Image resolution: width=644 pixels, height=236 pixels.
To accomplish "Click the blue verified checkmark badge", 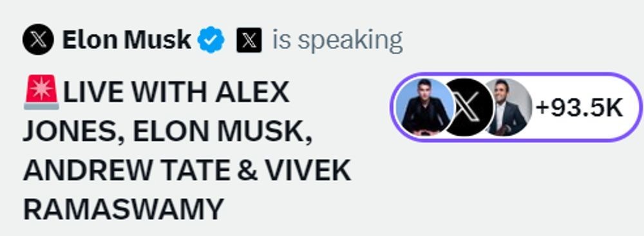I will (x=211, y=40).
